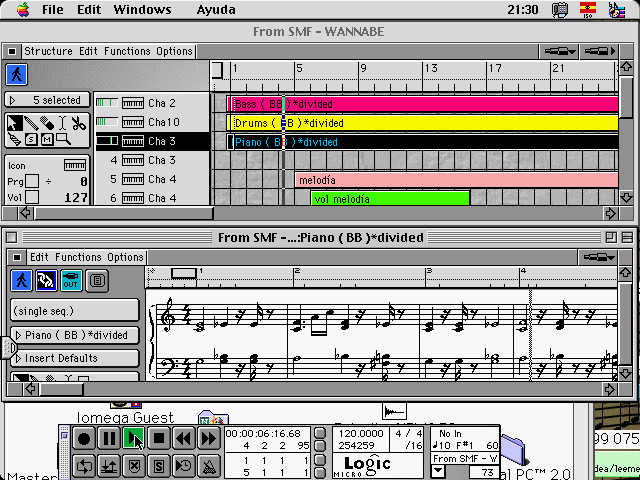Click the '(single seq.)' score style button
The image size is (640, 480).
point(75,311)
